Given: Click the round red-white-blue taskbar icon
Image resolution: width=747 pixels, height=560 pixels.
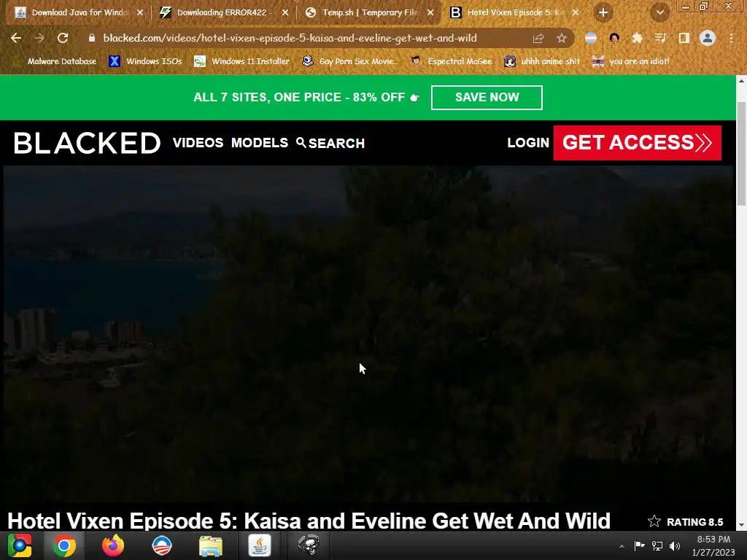Looking at the screenshot, I should point(161,545).
